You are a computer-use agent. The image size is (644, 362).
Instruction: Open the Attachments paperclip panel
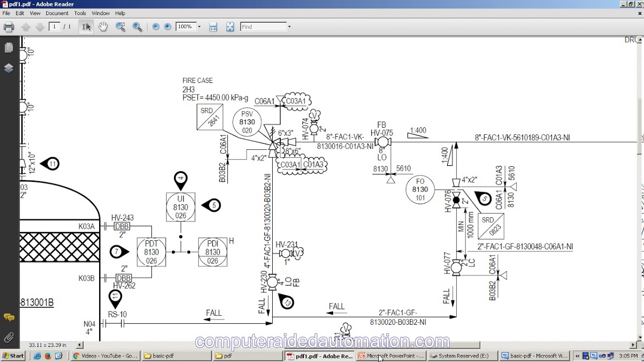(9, 337)
